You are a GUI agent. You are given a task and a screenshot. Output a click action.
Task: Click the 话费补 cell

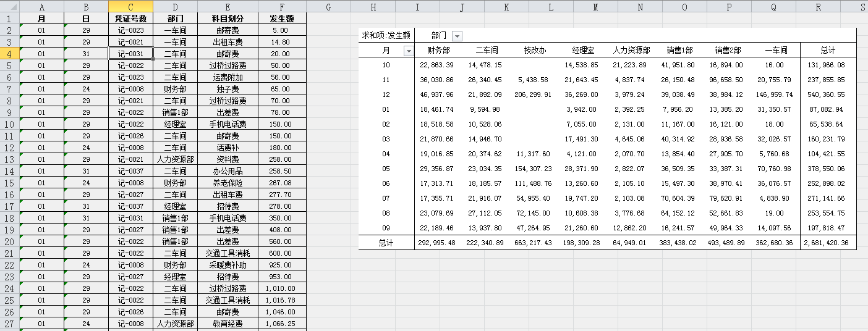(x=228, y=148)
